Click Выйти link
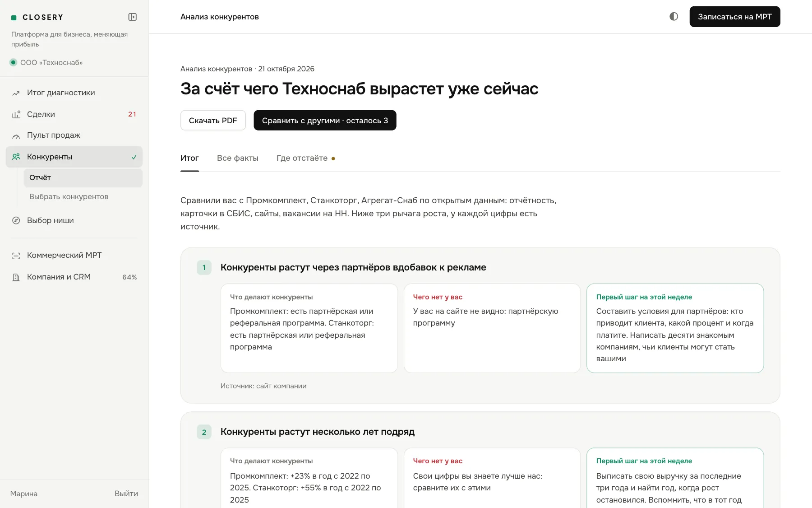812x508 pixels. [x=126, y=494]
